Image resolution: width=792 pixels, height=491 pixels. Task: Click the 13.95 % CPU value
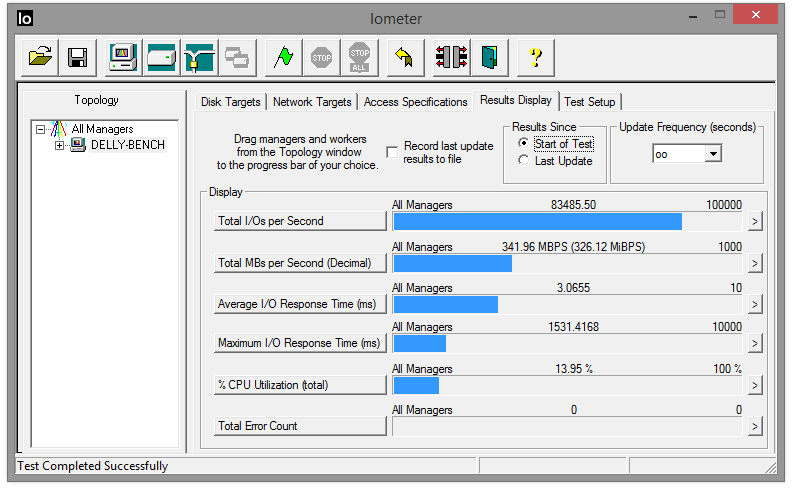coord(574,369)
